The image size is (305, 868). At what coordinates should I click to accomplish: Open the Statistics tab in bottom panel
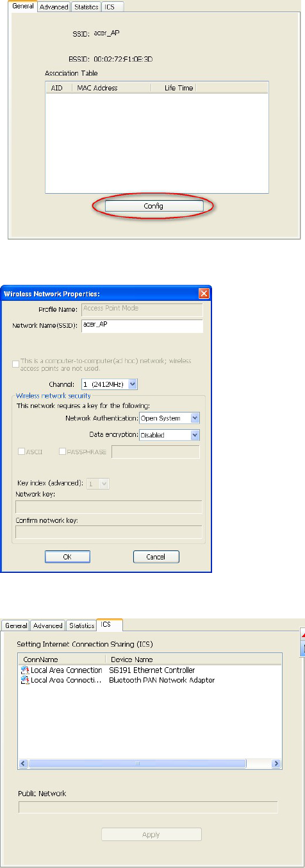coord(81,625)
